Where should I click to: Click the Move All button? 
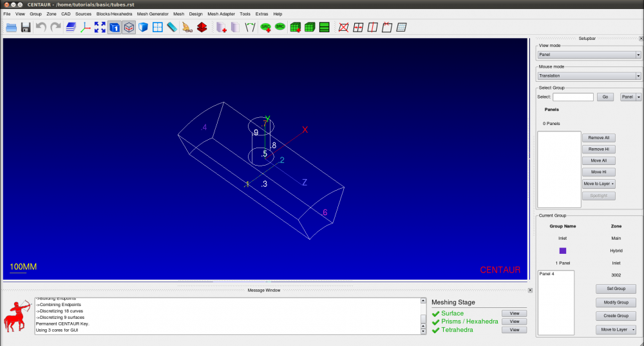coord(599,160)
